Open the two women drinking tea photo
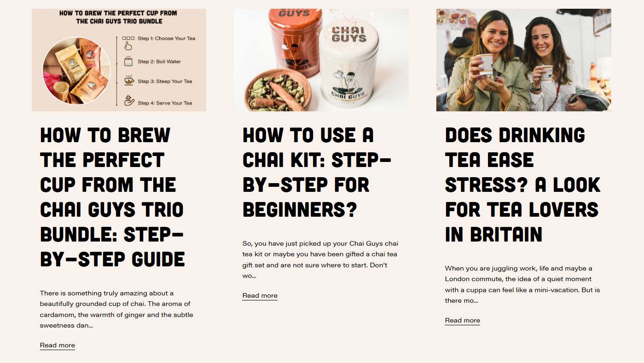644x363 pixels. [524, 60]
